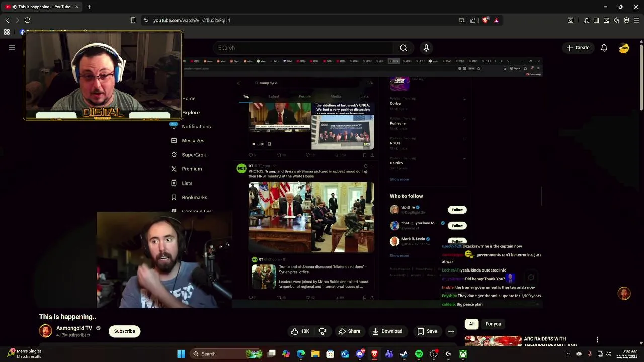This screenshot has width=644, height=362.
Task: Click the search tabs icon in the toolbar
Action: tap(570, 20)
